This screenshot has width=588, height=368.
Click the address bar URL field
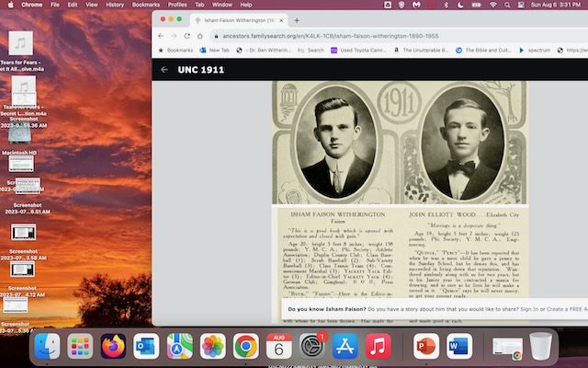330,36
